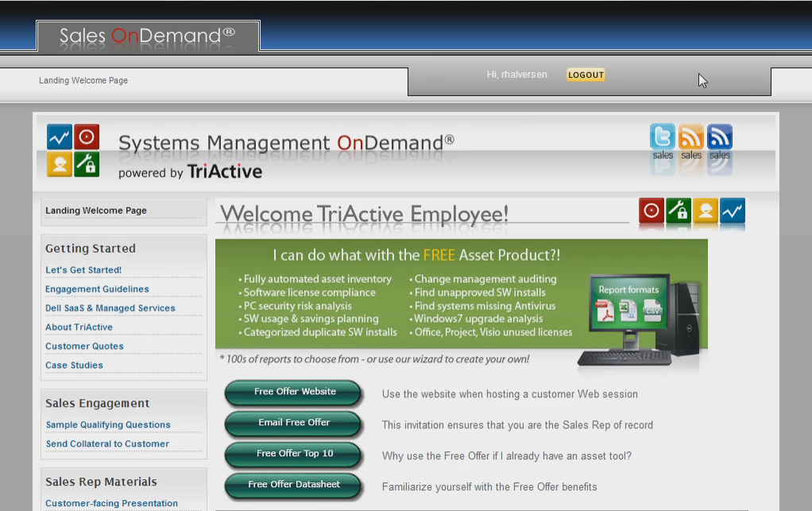Image resolution: width=812 pixels, height=511 pixels.
Task: Click 'Fully automated asset inventory' bullet
Action: [x=318, y=279]
